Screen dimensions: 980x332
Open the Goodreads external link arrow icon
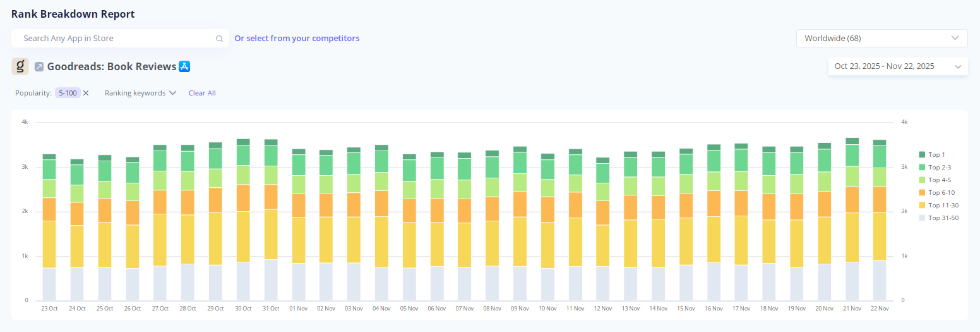pos(39,66)
